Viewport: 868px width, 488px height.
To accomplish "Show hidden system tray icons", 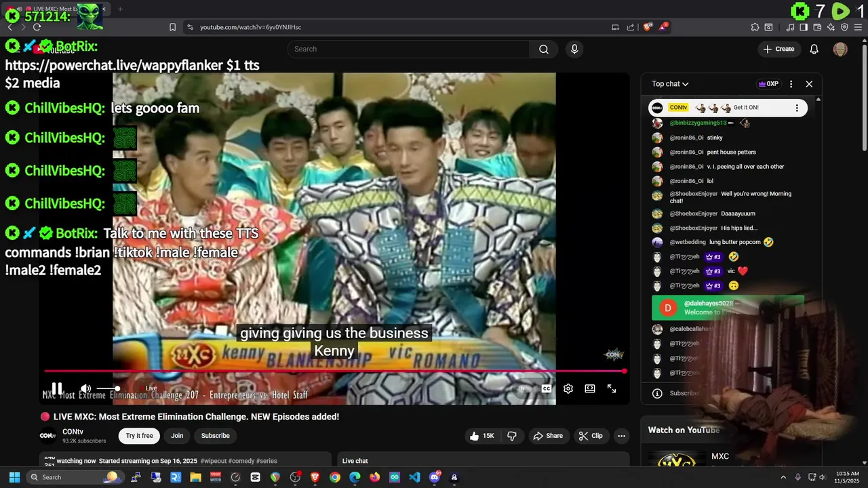I will [783, 477].
